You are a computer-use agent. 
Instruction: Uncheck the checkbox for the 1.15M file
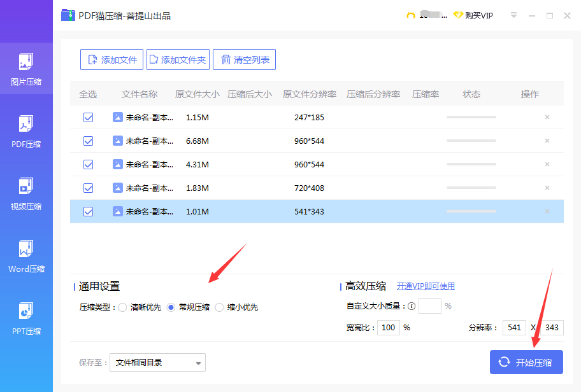point(88,117)
